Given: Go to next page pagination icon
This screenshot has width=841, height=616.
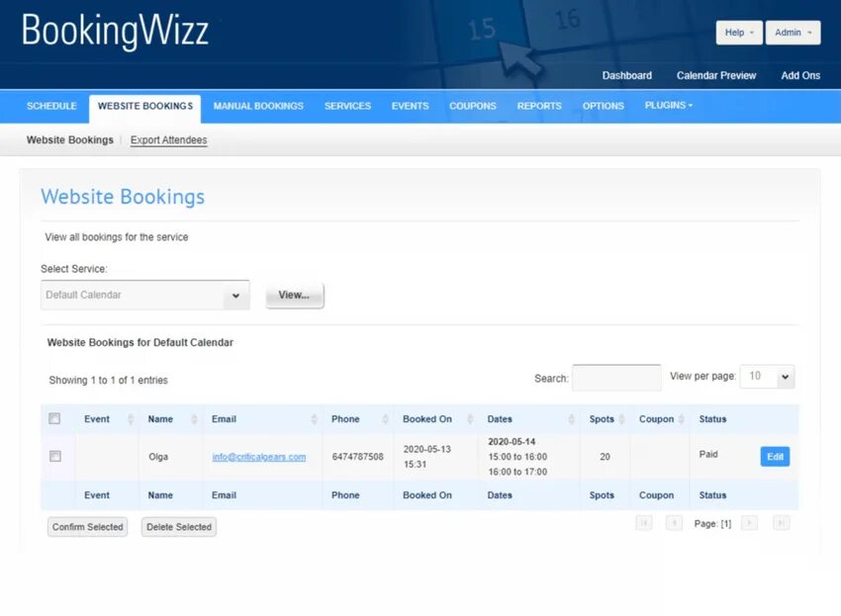Looking at the screenshot, I should pyautogui.click(x=749, y=522).
